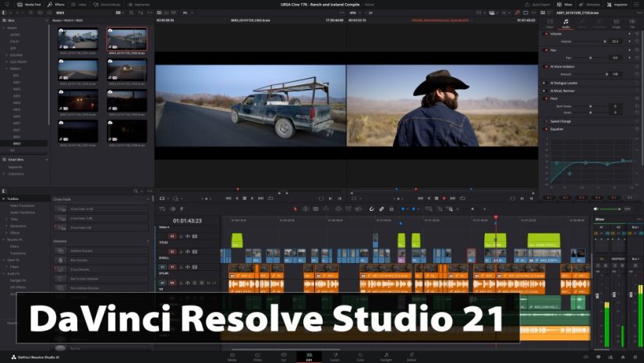
Task: Toggle the Volume section on or off
Action: tap(546, 34)
